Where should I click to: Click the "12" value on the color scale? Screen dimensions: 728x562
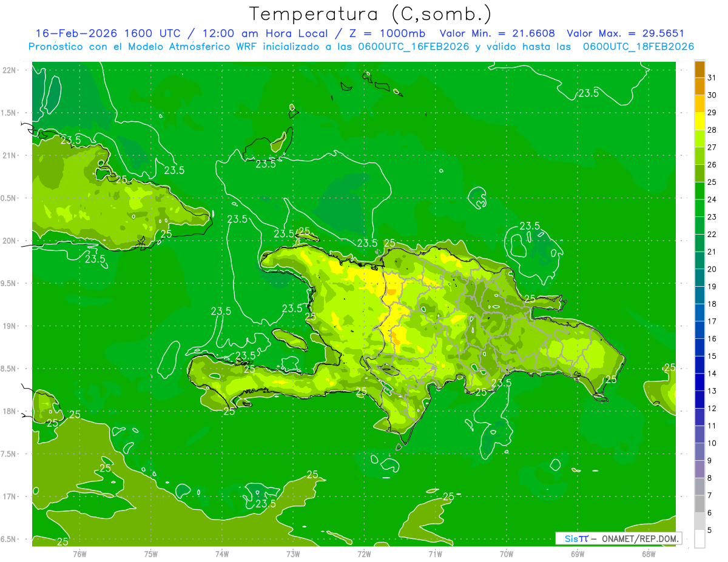(712, 409)
